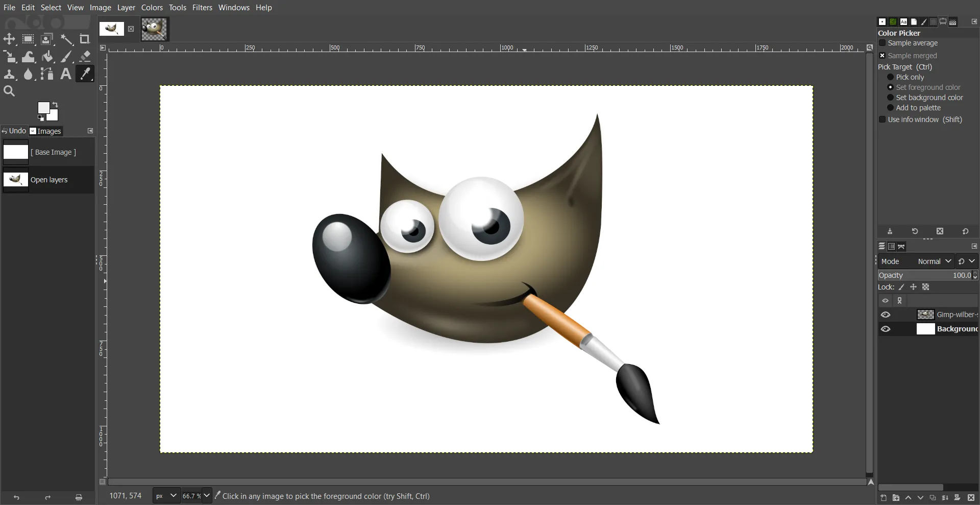Open the layer Mode dropdown
980x505 pixels.
click(935, 261)
